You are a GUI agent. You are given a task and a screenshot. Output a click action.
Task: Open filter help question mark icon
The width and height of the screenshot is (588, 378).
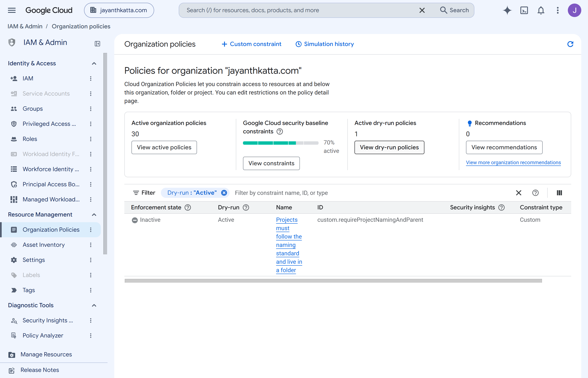535,193
